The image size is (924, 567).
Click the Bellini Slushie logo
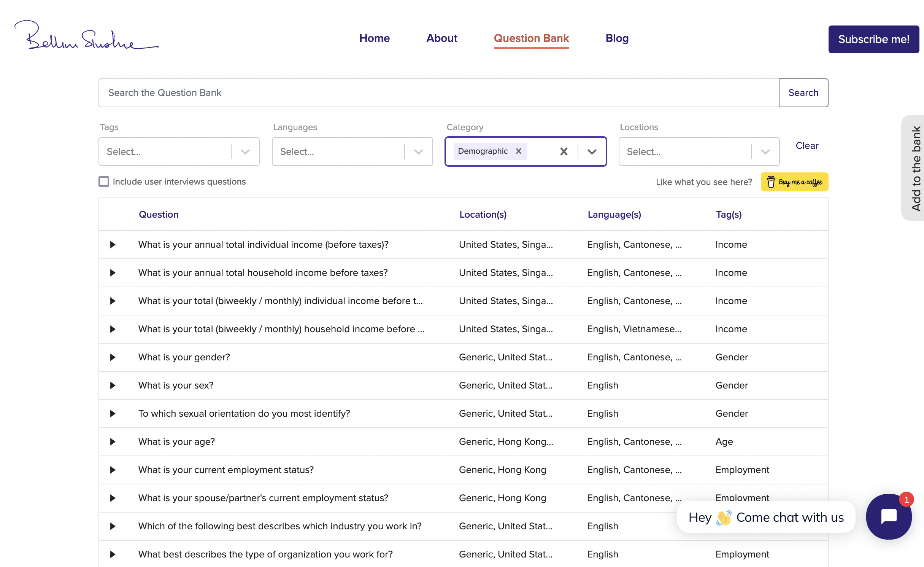coord(86,35)
